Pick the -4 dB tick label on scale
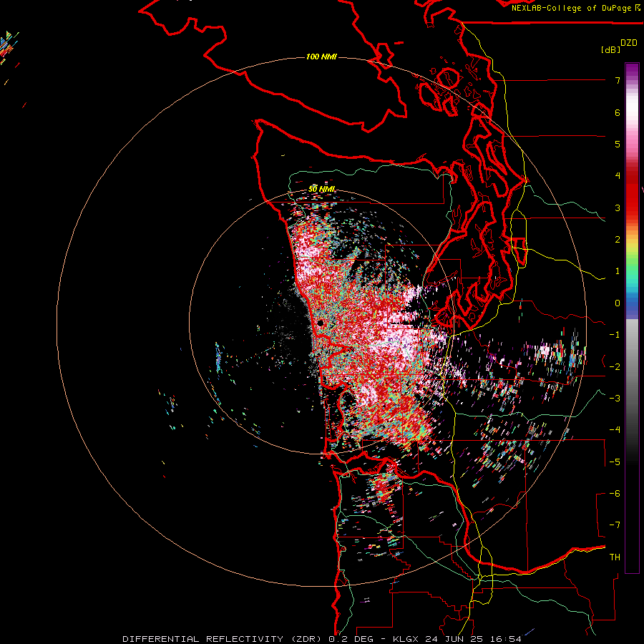Image resolution: width=644 pixels, height=644 pixels. (x=615, y=430)
